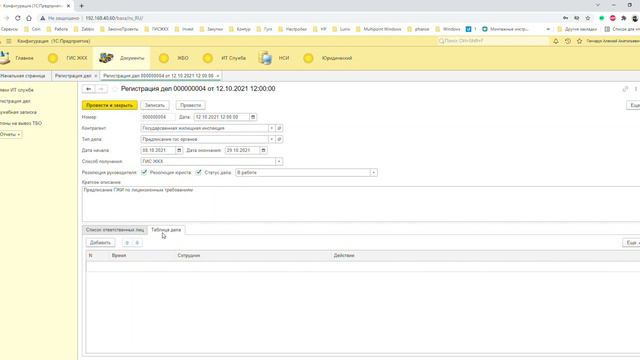Move table row down arrow
The width and height of the screenshot is (640, 360).
pos(137,243)
